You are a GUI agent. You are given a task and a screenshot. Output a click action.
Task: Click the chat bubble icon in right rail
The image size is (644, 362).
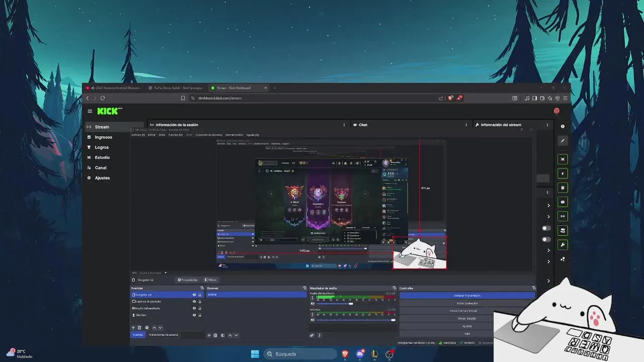pyautogui.click(x=563, y=202)
